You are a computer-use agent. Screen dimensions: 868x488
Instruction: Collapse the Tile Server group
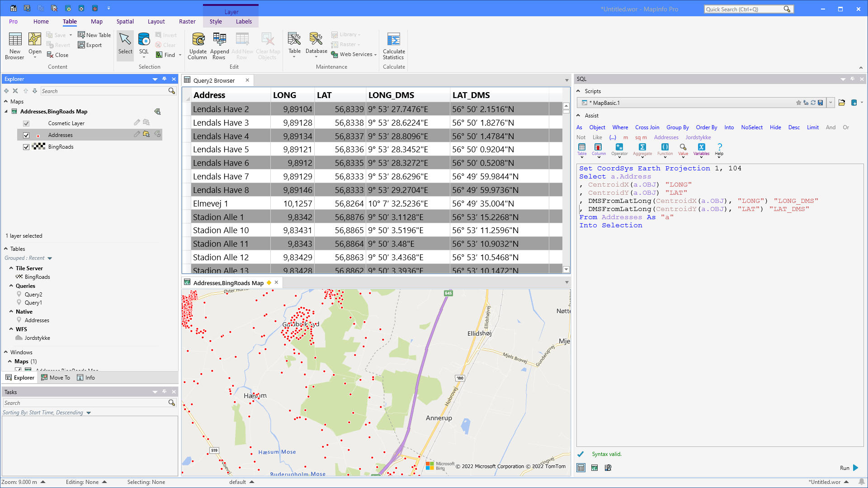(x=11, y=268)
